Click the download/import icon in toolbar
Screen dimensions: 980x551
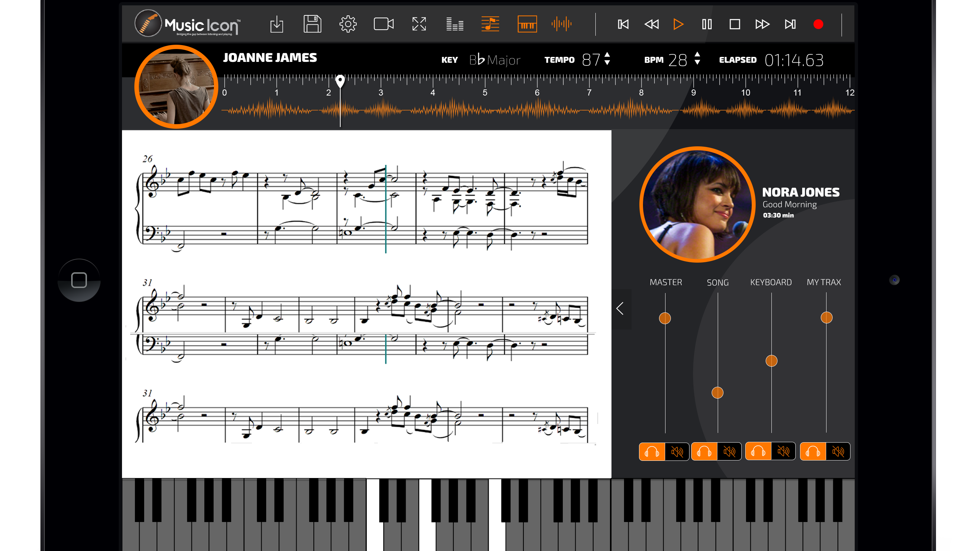(x=277, y=24)
